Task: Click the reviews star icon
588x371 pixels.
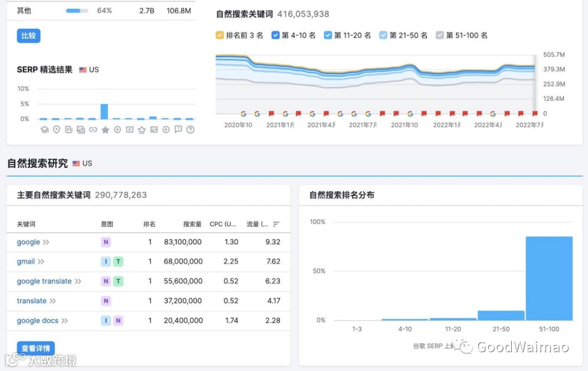Action: pyautogui.click(x=106, y=130)
